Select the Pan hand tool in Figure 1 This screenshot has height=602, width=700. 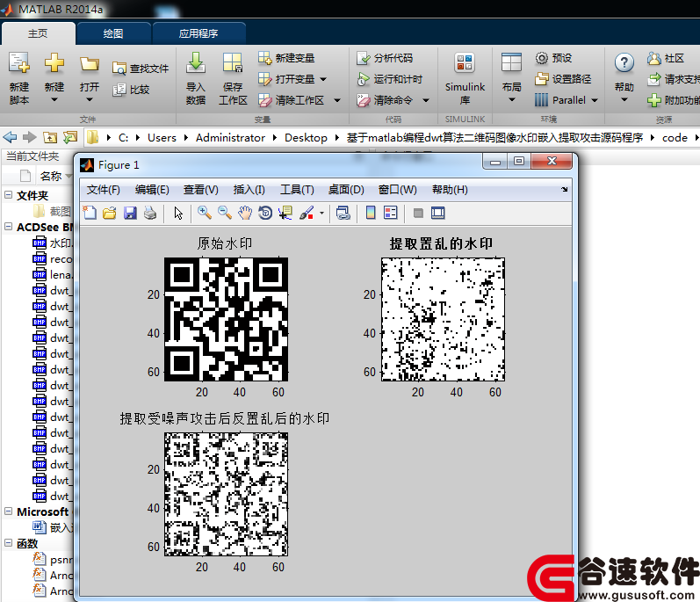pos(245,213)
